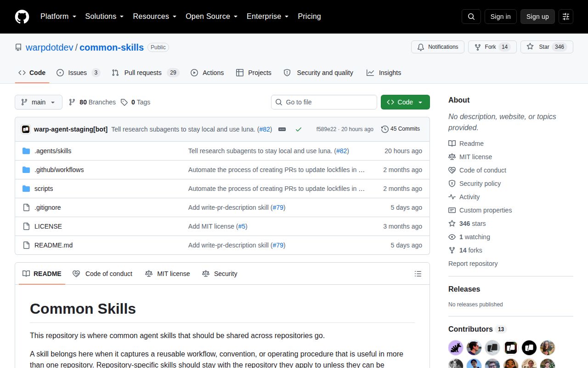Open the 45 Commits history link
Screen dimensions: 588x368
[x=401, y=129]
